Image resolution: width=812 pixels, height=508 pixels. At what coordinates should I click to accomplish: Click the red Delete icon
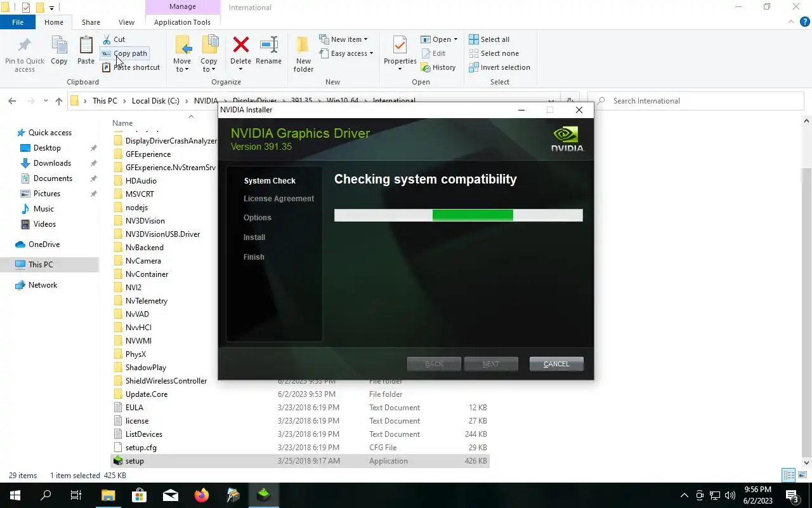[240, 45]
